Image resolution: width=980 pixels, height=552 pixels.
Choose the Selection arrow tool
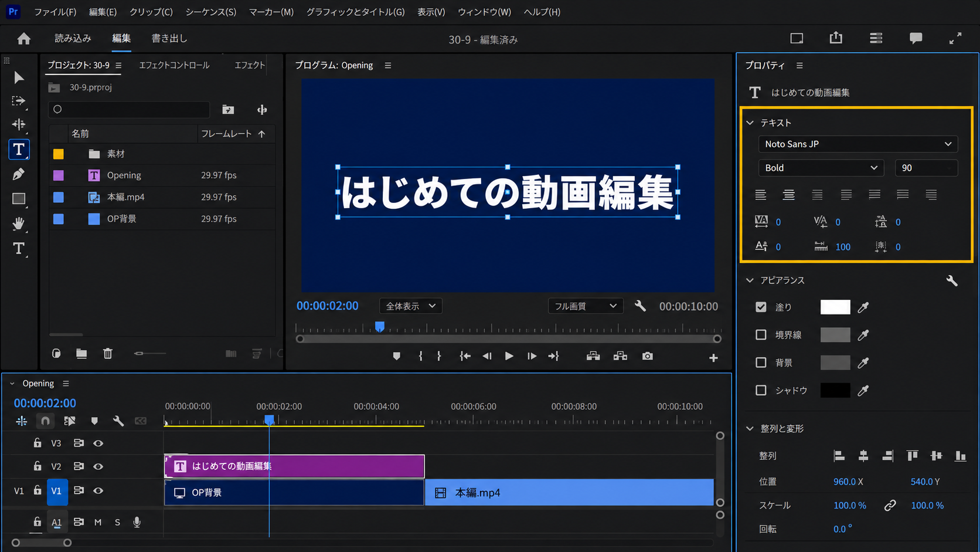[19, 77]
